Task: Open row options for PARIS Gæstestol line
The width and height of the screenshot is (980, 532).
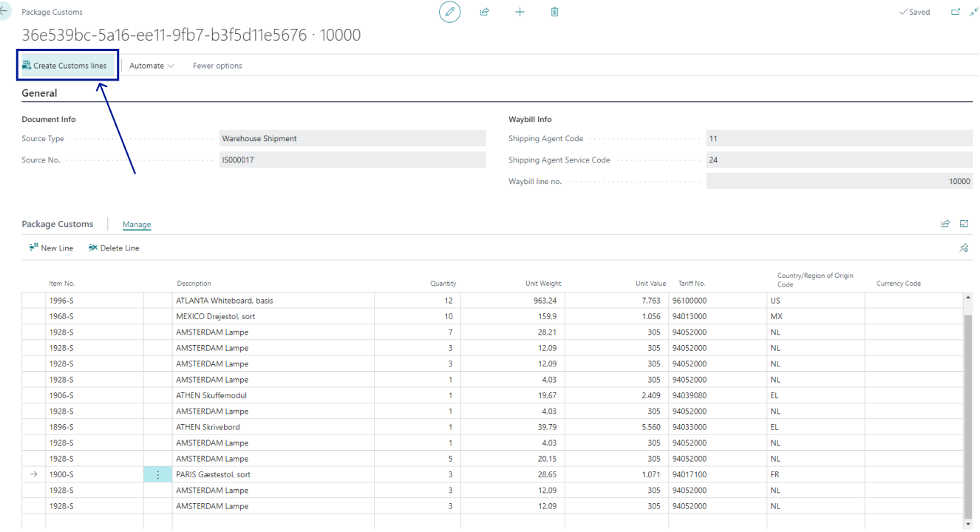Action: [157, 474]
